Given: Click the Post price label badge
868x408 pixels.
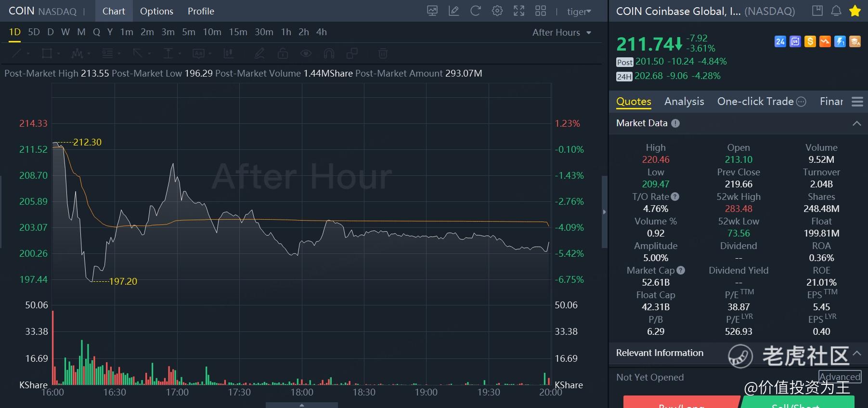Looking at the screenshot, I should 624,62.
